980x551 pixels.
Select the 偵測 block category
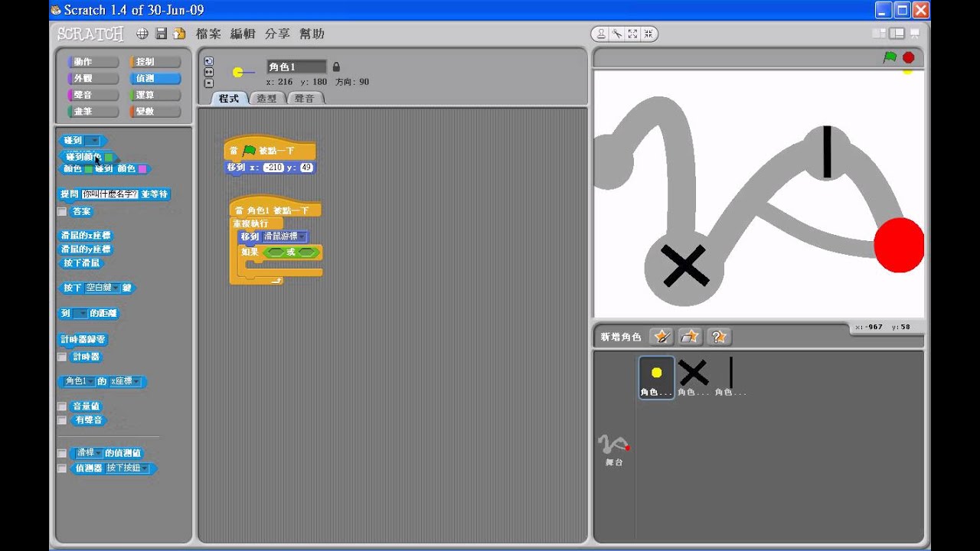pos(155,79)
